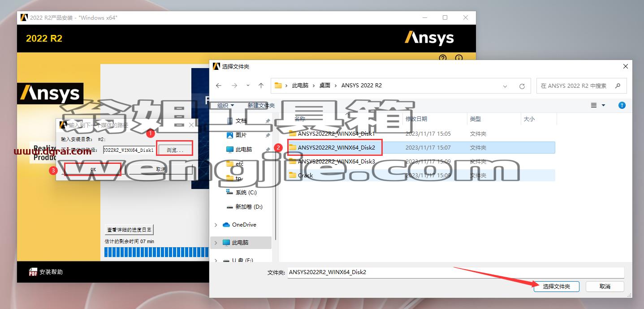Click the Ansys installer info icon
The width and height of the screenshot is (644, 309).
point(458,58)
